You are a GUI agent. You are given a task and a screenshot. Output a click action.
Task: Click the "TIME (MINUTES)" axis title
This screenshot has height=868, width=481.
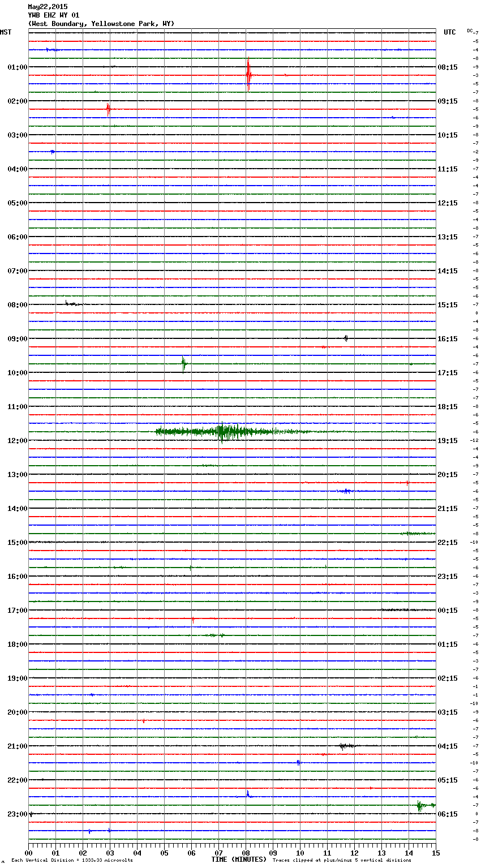coord(239,860)
